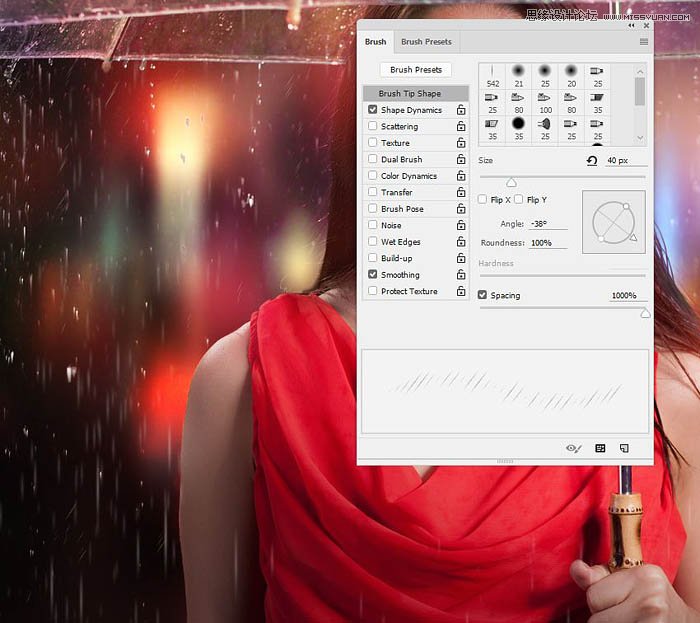Reset brush size with restore icon

coord(592,161)
